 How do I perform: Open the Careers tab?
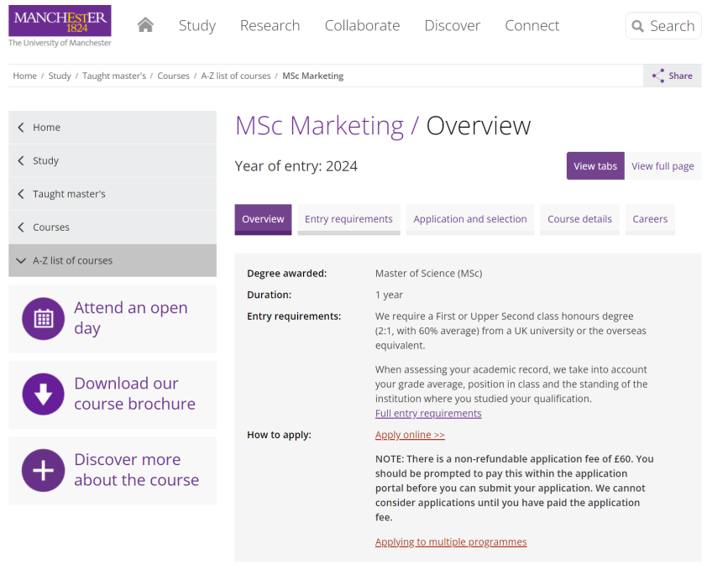coord(650,220)
